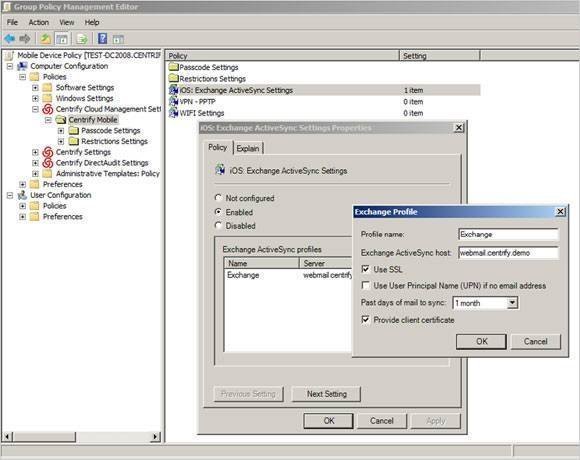Click the iOS Exchange ActiveSync policy icon in list
This screenshot has width=580, height=460.
[173, 90]
